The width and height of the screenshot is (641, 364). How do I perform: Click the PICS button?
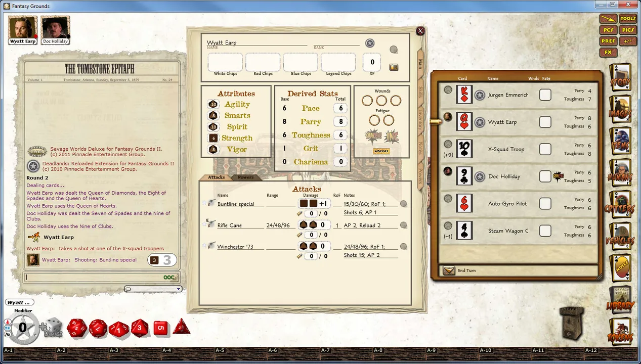tap(628, 30)
